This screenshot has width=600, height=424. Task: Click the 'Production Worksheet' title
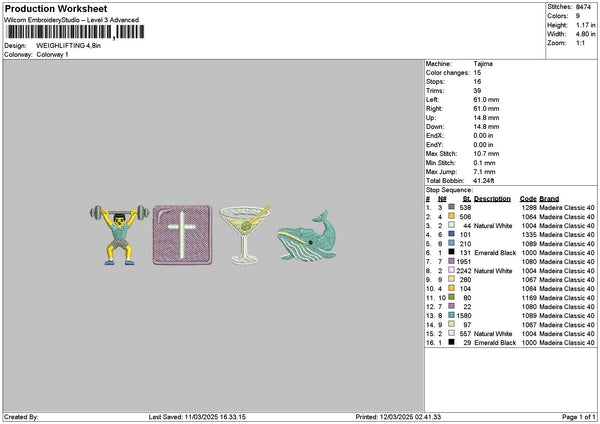56,9
